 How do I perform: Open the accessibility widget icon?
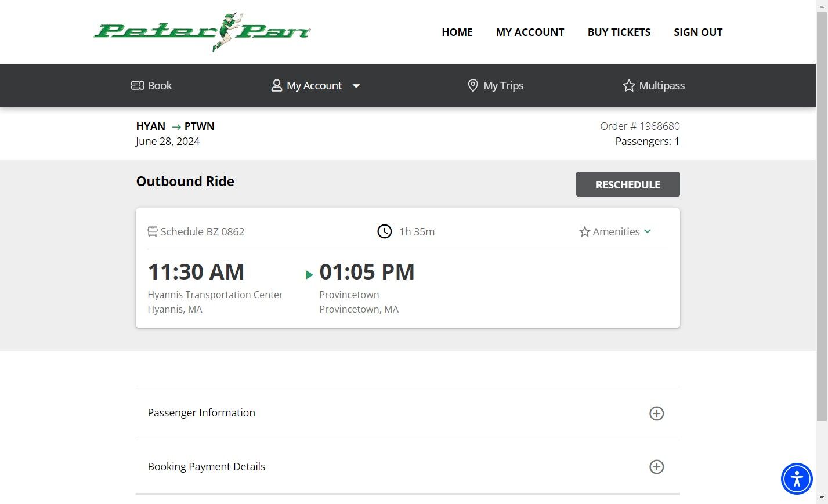click(797, 478)
